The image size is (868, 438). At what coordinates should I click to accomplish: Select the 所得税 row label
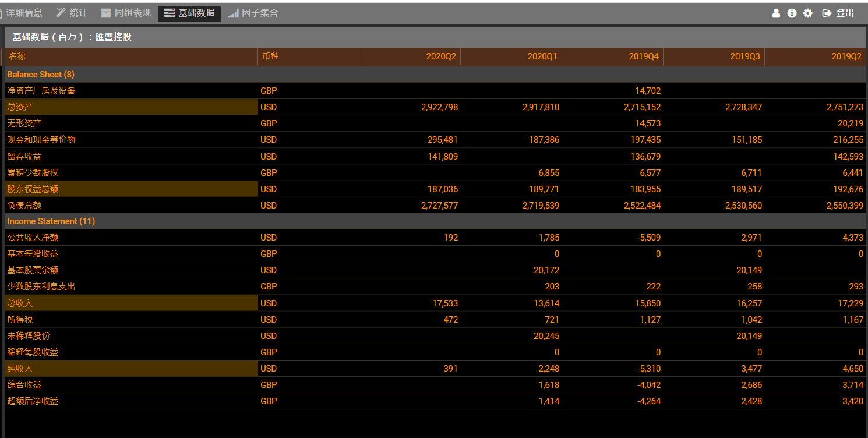(x=20, y=320)
